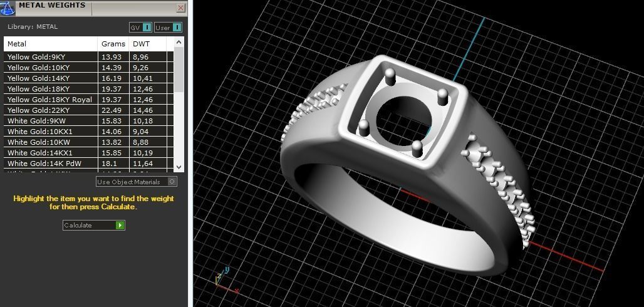Select the Yellow Gold:18KY Royal row
Viewport: 644px width, 307px height.
coord(89,100)
